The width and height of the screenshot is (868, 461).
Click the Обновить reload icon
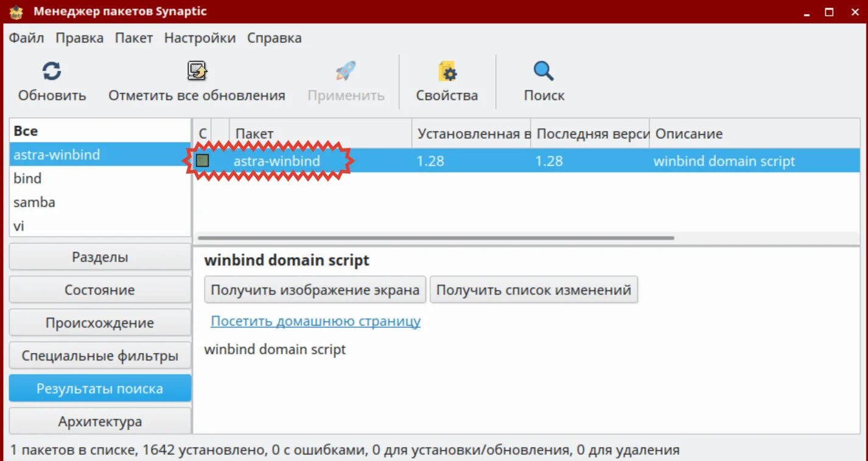[52, 72]
